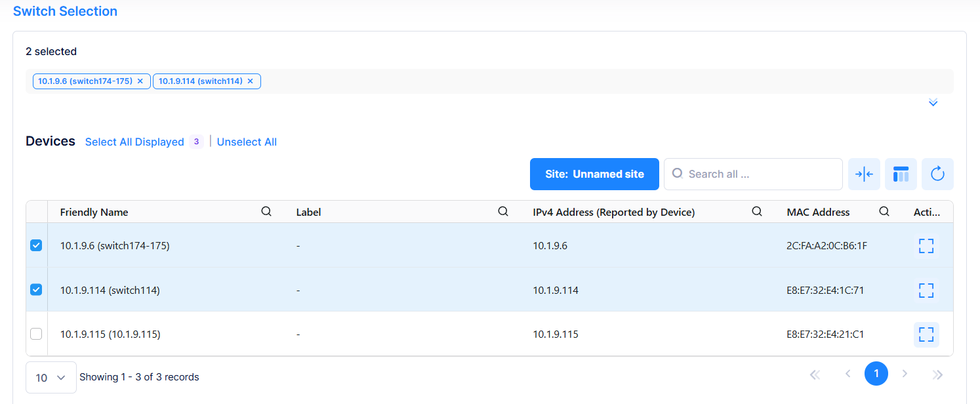Jump to the last page icon

click(937, 373)
